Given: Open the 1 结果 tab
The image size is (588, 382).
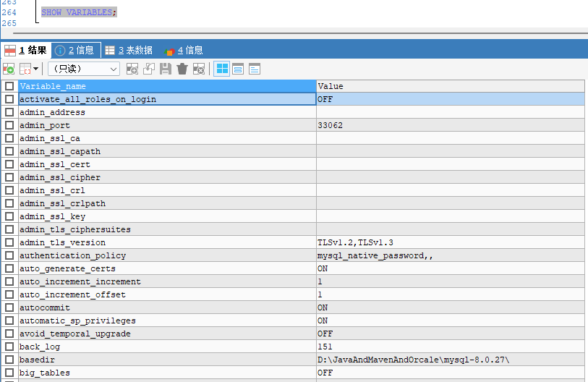Looking at the screenshot, I should (x=25, y=51).
